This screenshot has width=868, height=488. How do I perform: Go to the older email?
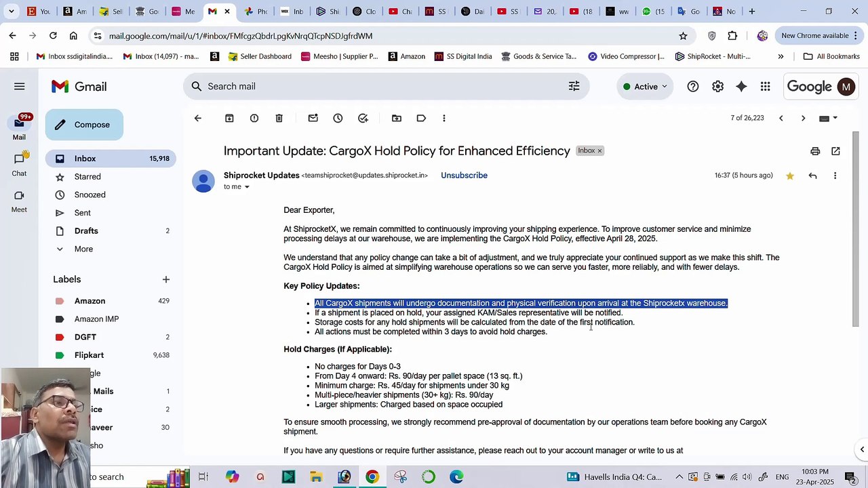pyautogui.click(x=804, y=118)
